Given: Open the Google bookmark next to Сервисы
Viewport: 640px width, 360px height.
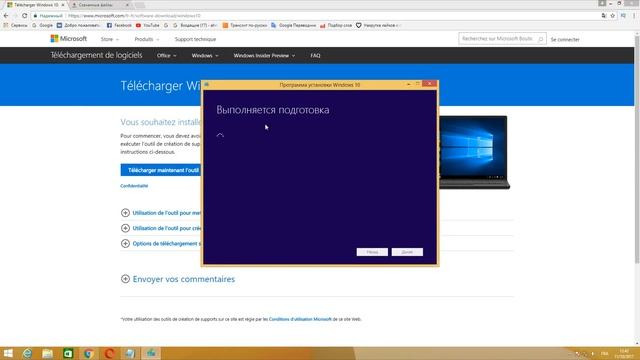Looking at the screenshot, I should 42,25.
